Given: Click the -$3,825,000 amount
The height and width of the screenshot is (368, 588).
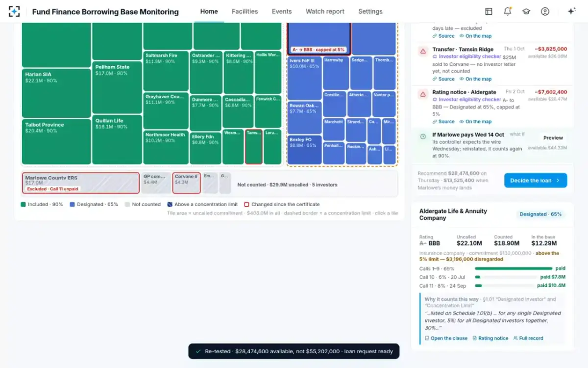Looking at the screenshot, I should [x=551, y=49].
